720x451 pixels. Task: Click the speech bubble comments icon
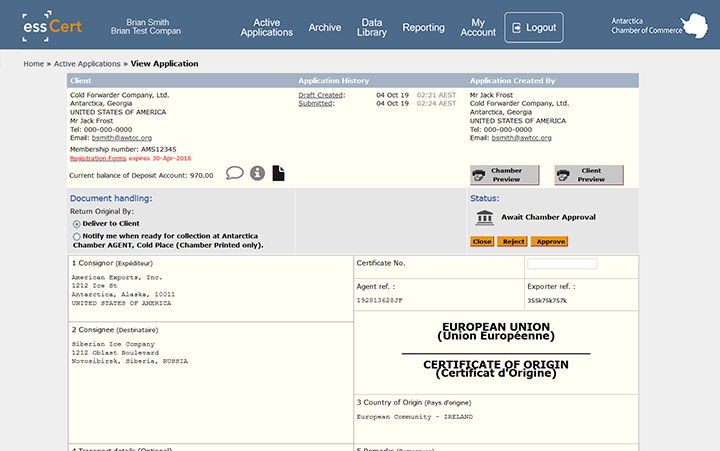tap(235, 173)
